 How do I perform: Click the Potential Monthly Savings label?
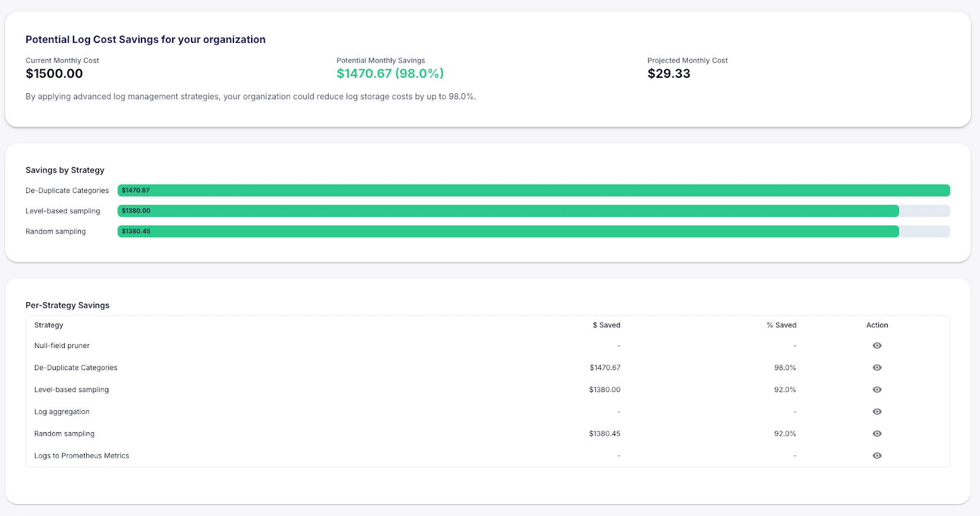pyautogui.click(x=380, y=61)
